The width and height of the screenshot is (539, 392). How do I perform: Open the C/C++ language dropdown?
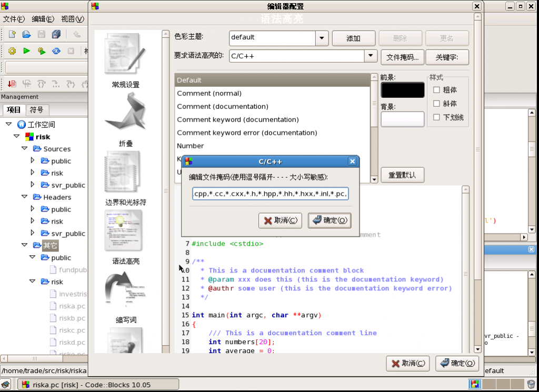(371, 56)
